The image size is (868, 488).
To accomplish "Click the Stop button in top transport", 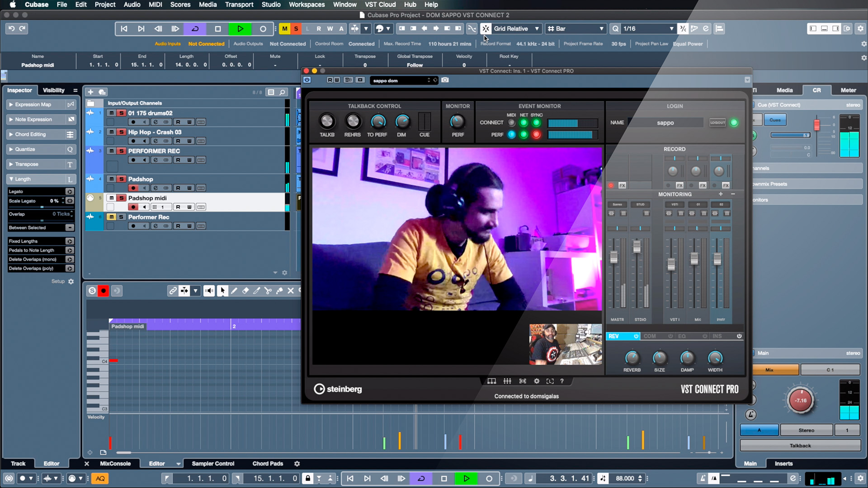I will tap(217, 28).
